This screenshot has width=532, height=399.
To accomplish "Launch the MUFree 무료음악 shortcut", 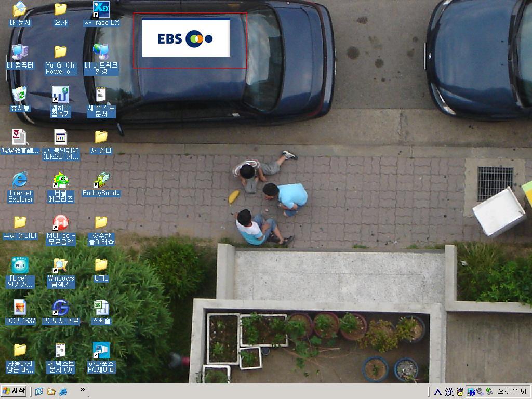I will [61, 230].
